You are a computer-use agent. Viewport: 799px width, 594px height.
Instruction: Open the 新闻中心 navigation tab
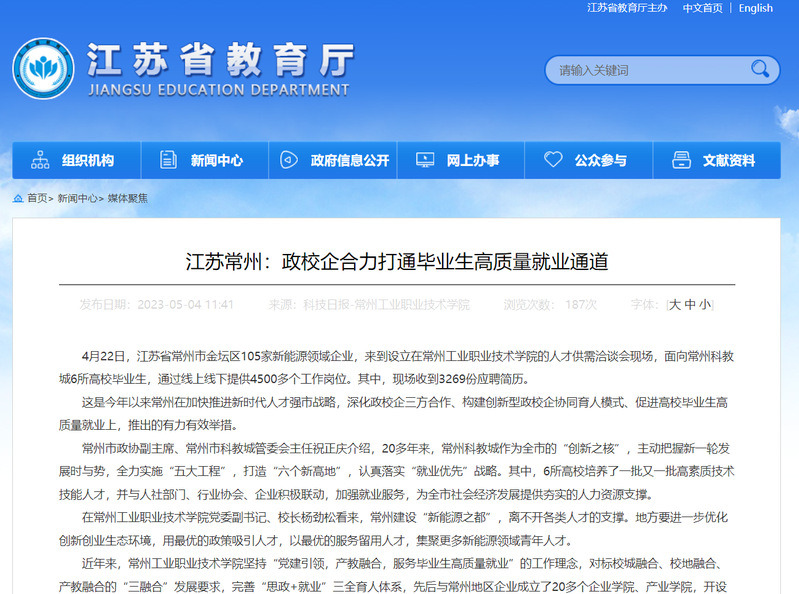pyautogui.click(x=216, y=160)
